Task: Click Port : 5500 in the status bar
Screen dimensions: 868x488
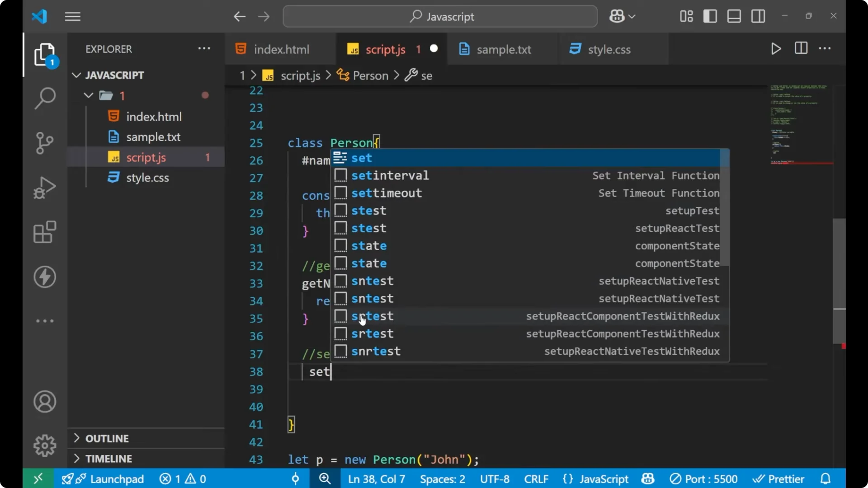Action: 703,479
